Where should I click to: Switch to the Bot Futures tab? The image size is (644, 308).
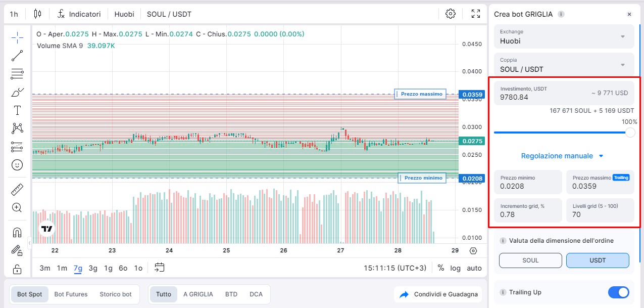click(71, 294)
